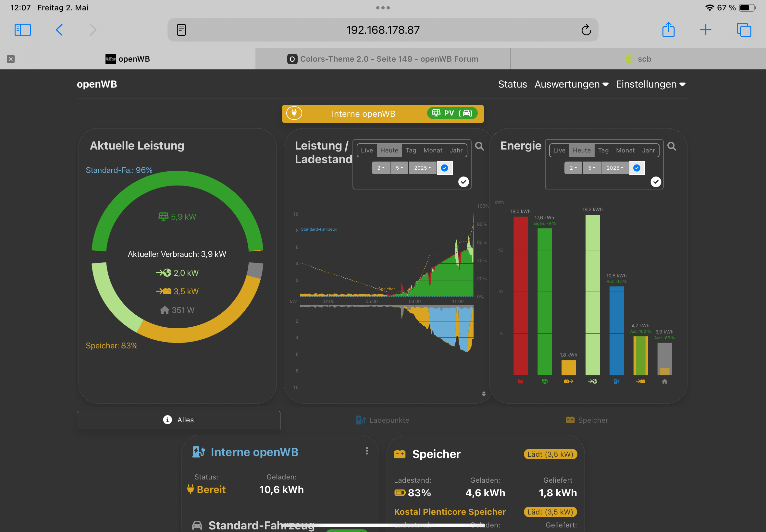
Task: Open three-dot menu on Interne openWB card
Action: click(367, 451)
